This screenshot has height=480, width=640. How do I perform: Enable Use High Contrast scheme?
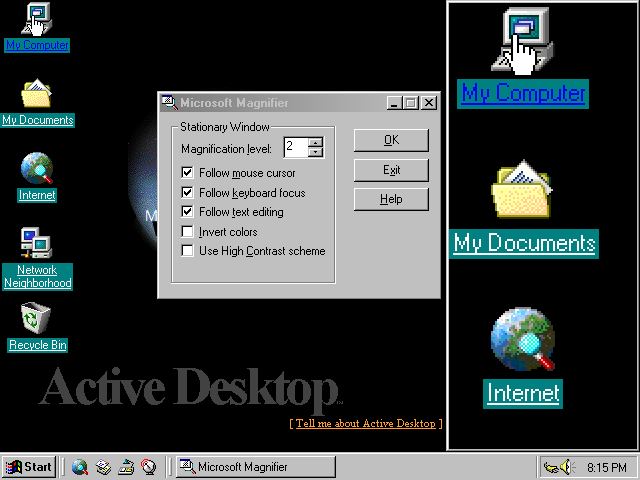click(187, 251)
